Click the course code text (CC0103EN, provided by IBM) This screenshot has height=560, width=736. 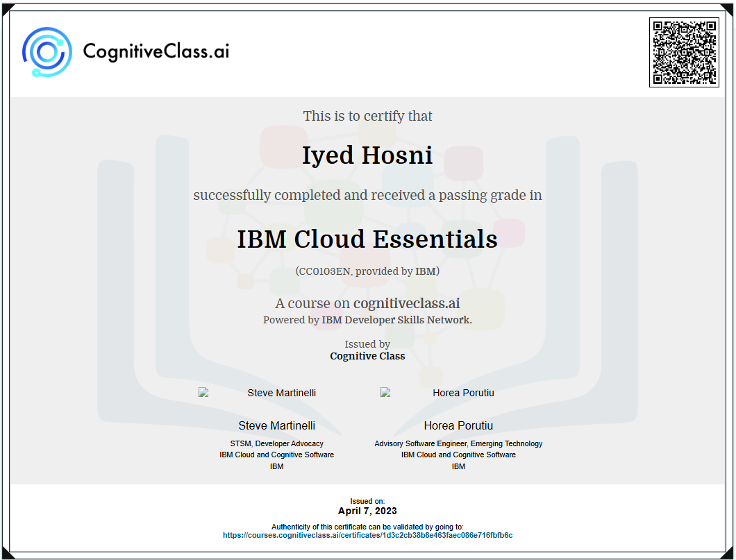click(367, 271)
